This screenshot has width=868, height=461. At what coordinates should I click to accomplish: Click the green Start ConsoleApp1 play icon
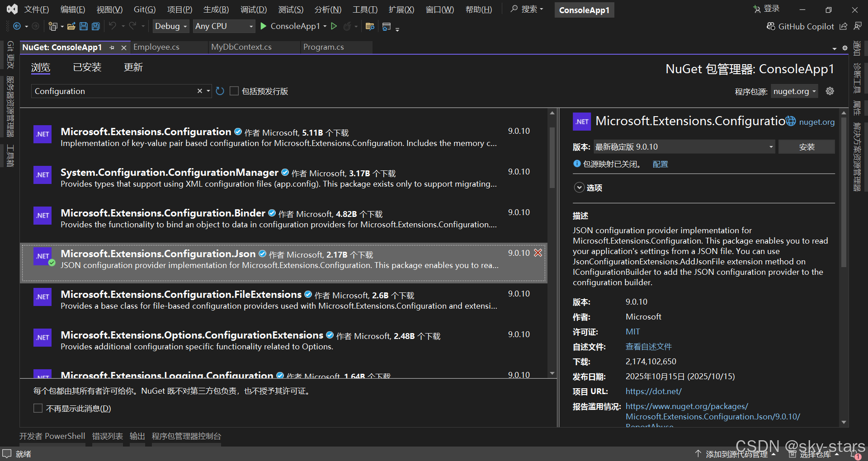point(264,26)
